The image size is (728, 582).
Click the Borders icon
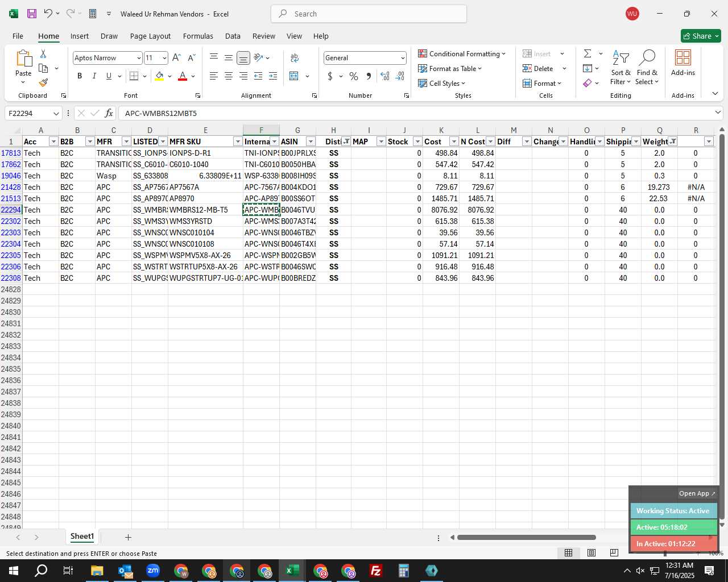134,76
